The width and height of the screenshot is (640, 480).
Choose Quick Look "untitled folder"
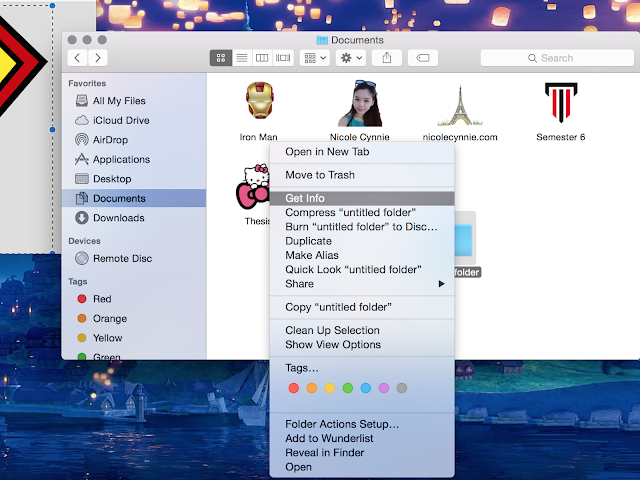tap(362, 270)
